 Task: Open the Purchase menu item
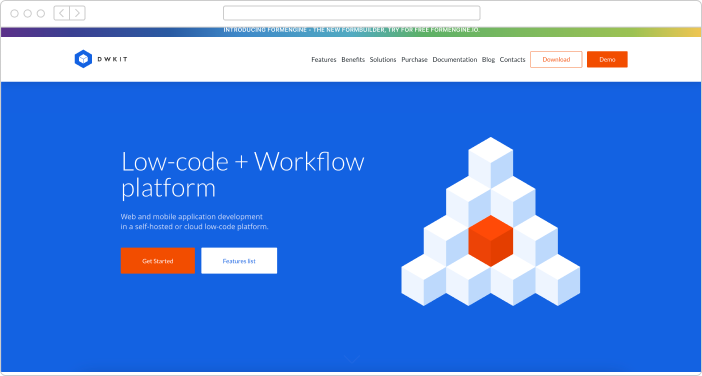click(x=415, y=60)
